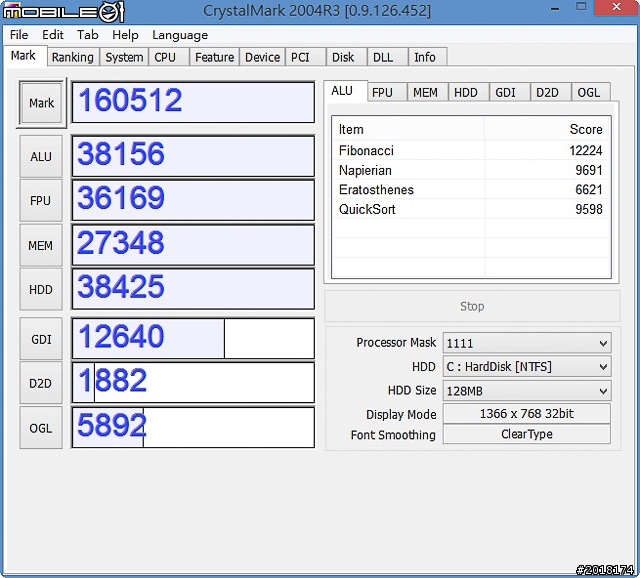Screen dimensions: 640x578
Task: Select the OGL results sub-tab
Action: click(591, 92)
